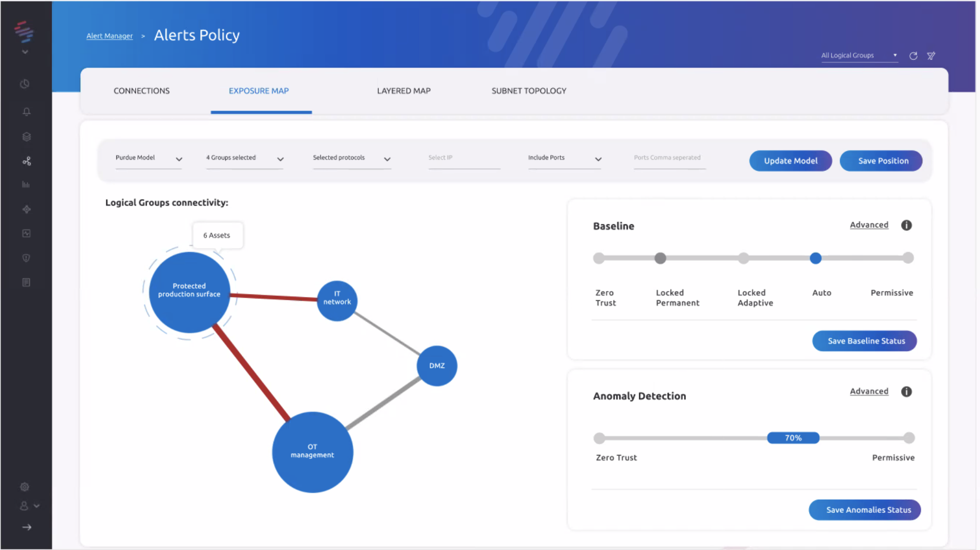Select the layers icon in the sidebar
Screen dimensions: 980x550
pos(26,136)
